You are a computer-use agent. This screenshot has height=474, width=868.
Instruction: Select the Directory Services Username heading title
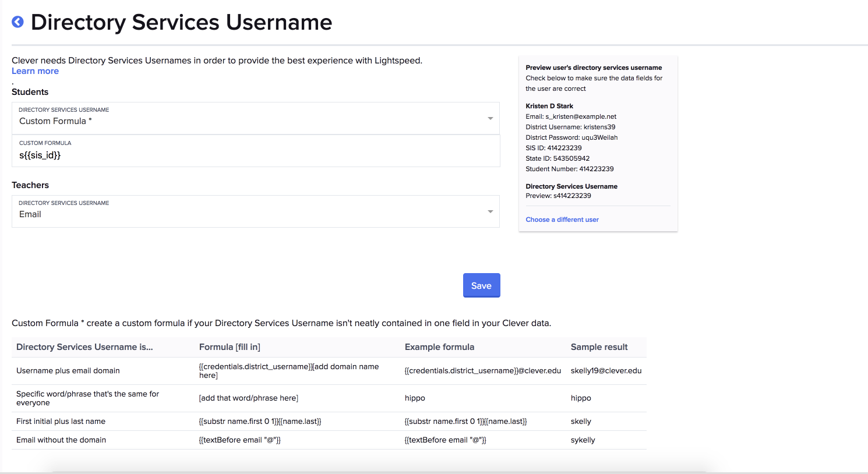click(x=181, y=22)
